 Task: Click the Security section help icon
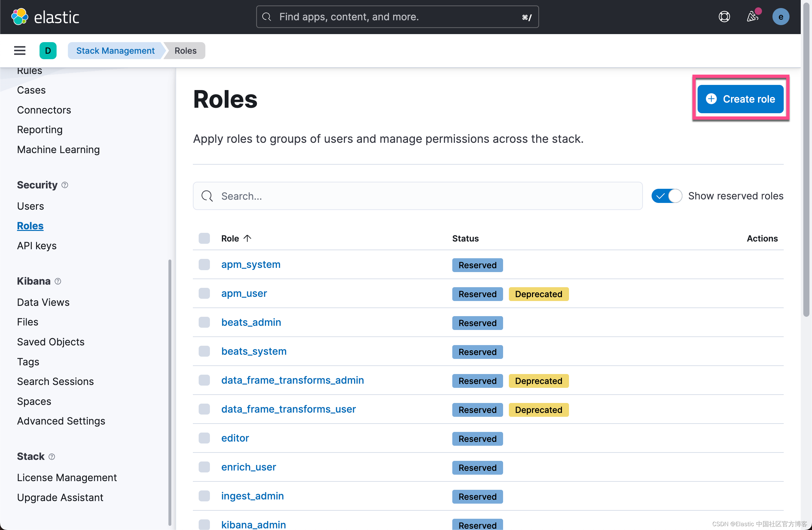(x=65, y=185)
